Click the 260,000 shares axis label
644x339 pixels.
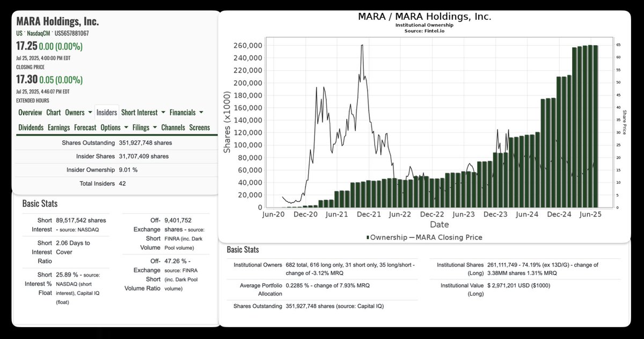click(x=247, y=45)
